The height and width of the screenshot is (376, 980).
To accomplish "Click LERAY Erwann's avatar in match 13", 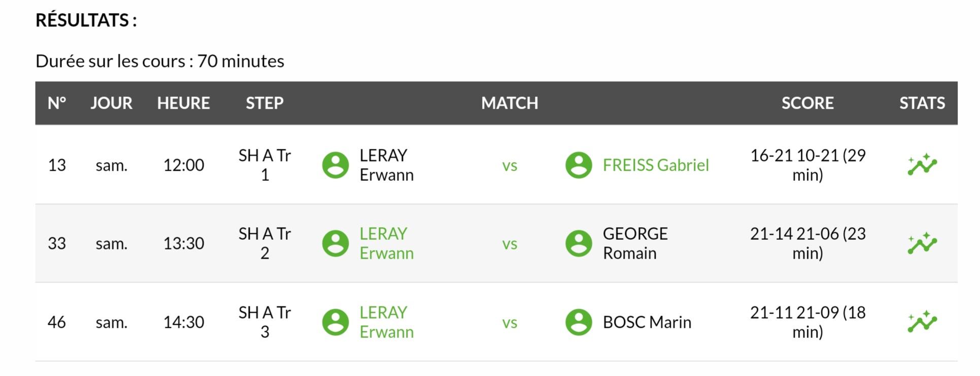I will pyautogui.click(x=335, y=165).
